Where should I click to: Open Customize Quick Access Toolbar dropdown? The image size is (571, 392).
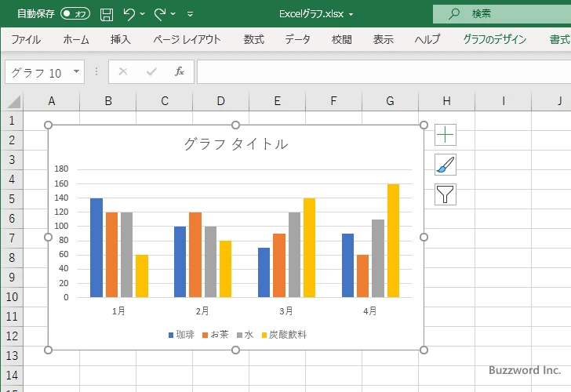click(190, 14)
